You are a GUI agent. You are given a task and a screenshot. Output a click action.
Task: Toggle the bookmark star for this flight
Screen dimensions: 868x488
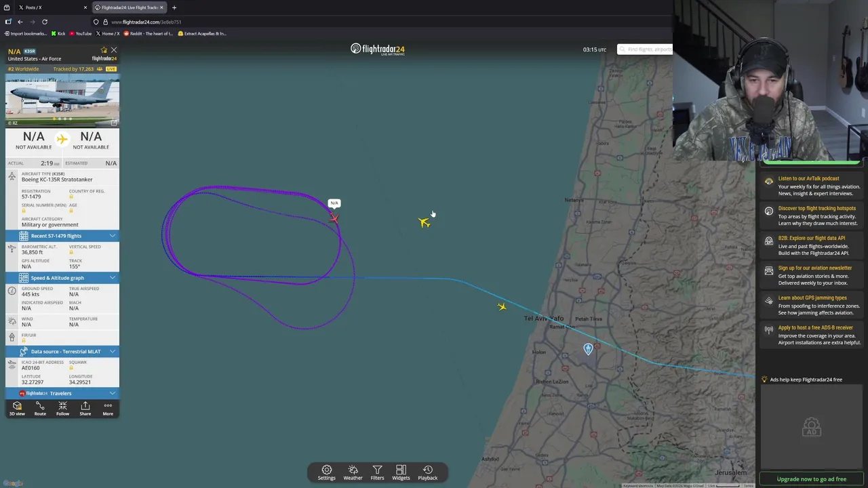(104, 50)
